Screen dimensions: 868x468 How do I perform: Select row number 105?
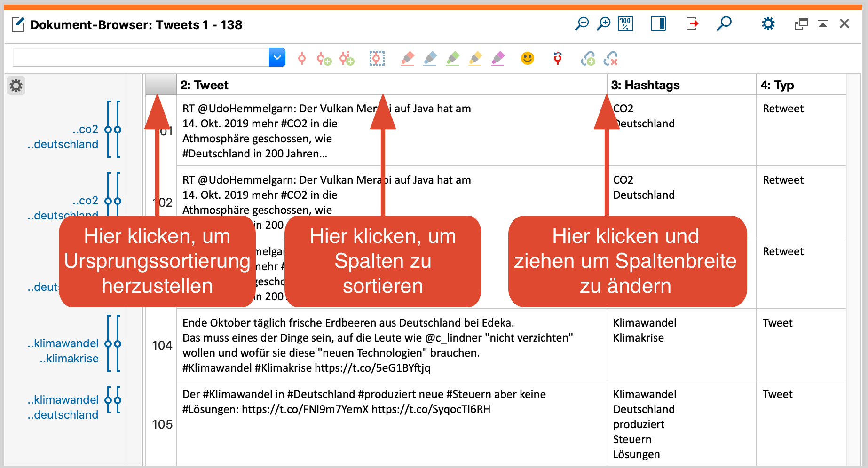[x=162, y=424]
